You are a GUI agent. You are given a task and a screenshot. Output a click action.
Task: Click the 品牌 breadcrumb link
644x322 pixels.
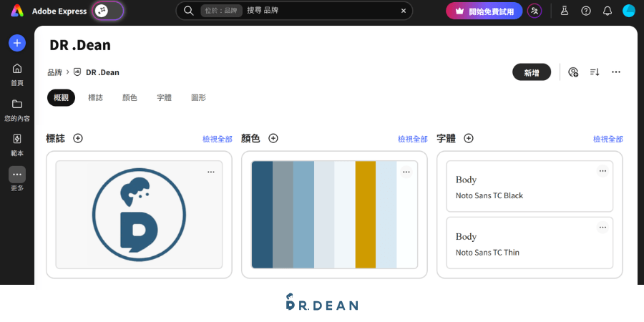[x=54, y=72]
